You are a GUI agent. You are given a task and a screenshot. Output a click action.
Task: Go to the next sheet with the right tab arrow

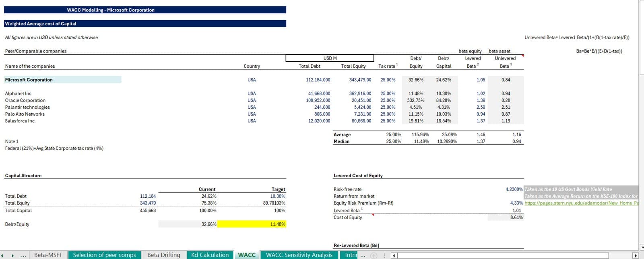[x=12, y=255]
